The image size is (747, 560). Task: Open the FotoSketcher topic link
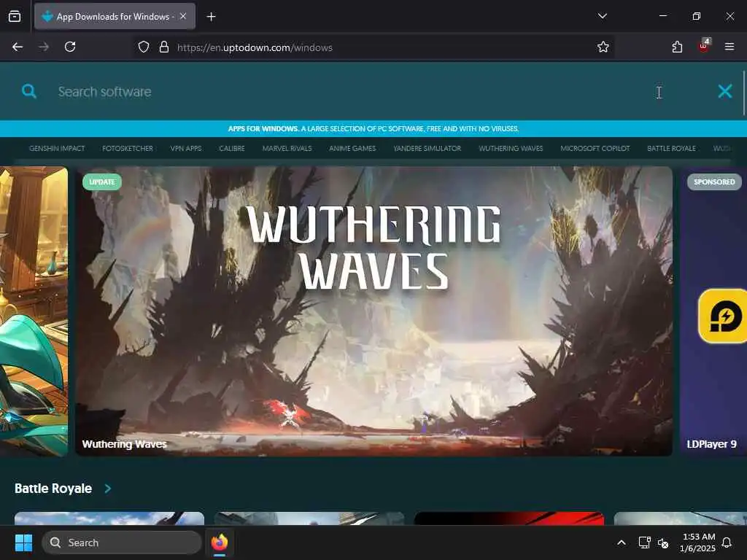point(128,149)
